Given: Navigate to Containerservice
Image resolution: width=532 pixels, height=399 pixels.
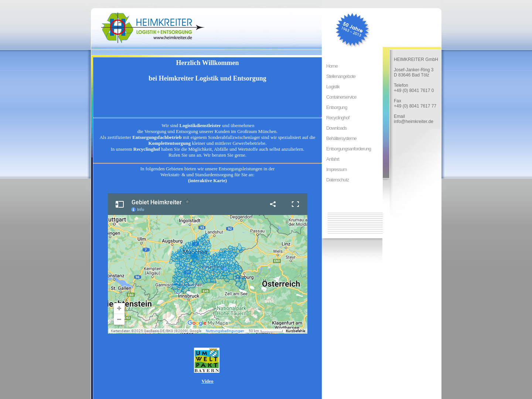Looking at the screenshot, I should click(x=341, y=97).
